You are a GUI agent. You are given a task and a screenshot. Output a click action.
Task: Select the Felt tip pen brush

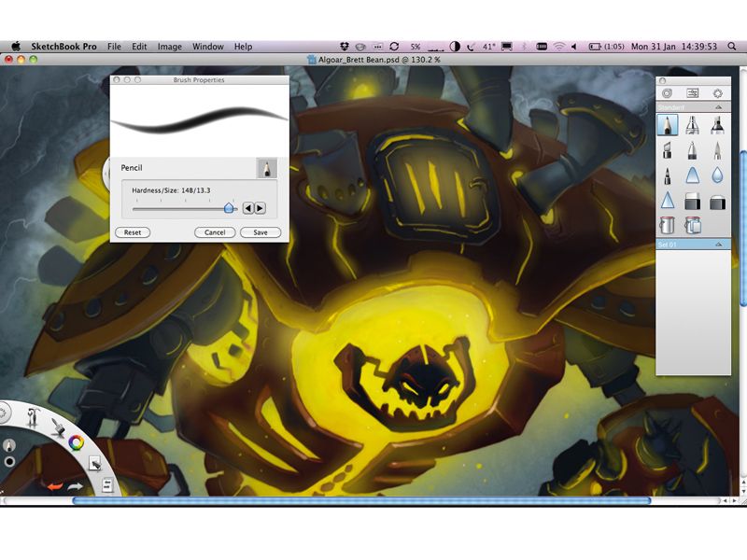(667, 175)
